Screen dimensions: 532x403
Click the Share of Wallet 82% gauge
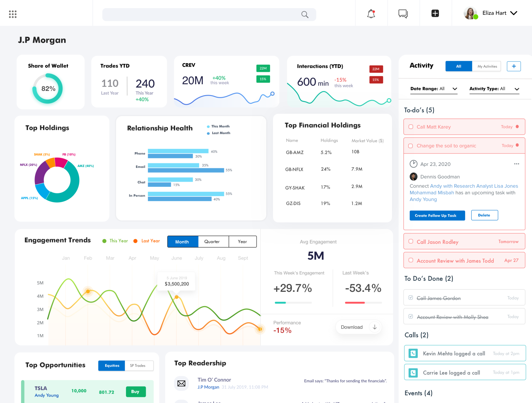coord(48,89)
